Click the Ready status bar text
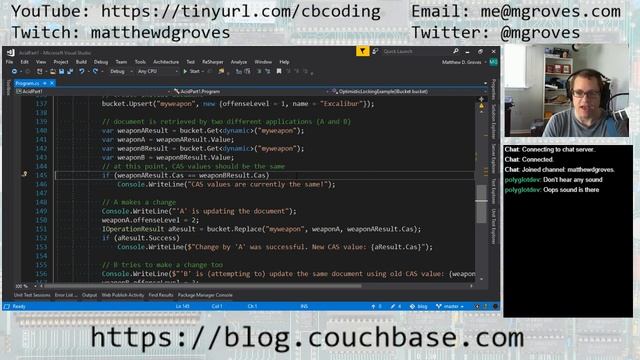The width and height of the screenshot is (640, 360). click(x=19, y=306)
